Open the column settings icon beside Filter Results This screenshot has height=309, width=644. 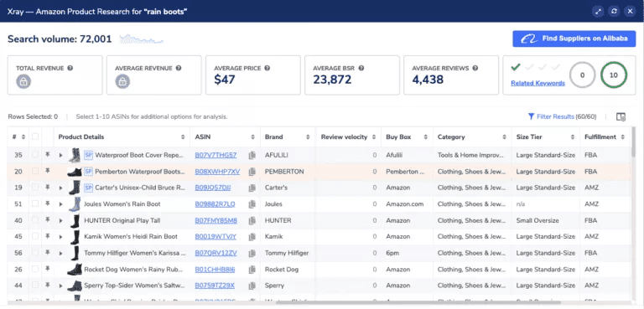621,117
